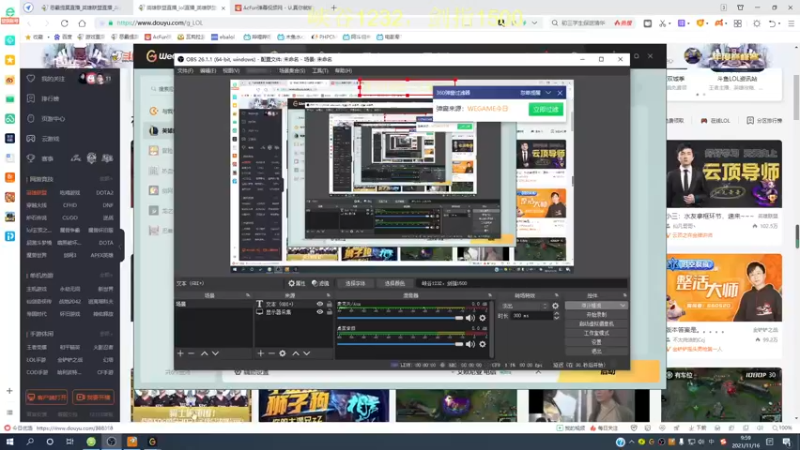Image resolution: width=800 pixels, height=450 pixels.
Task: Add a new source in OBS Sources panel
Action: [x=260, y=353]
